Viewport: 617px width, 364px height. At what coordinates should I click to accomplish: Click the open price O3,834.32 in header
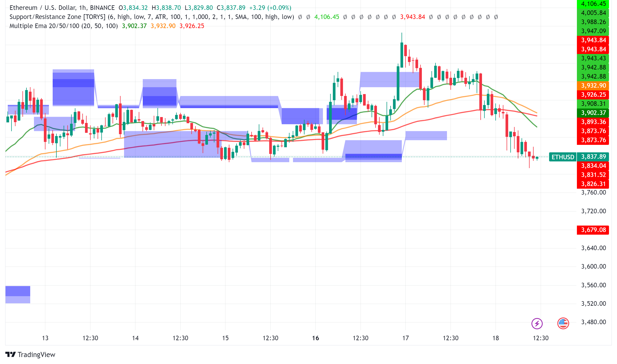pos(133,8)
